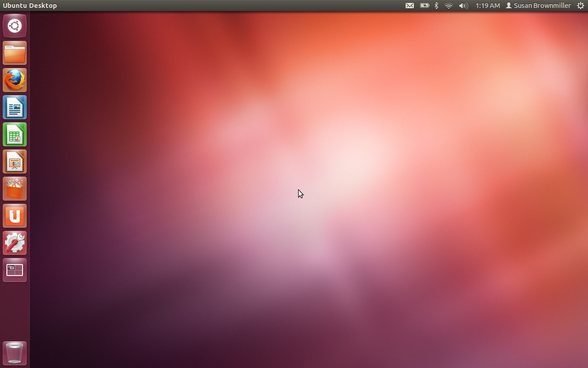
Task: Open System Settings wrench and gear icon
Action: (x=15, y=243)
